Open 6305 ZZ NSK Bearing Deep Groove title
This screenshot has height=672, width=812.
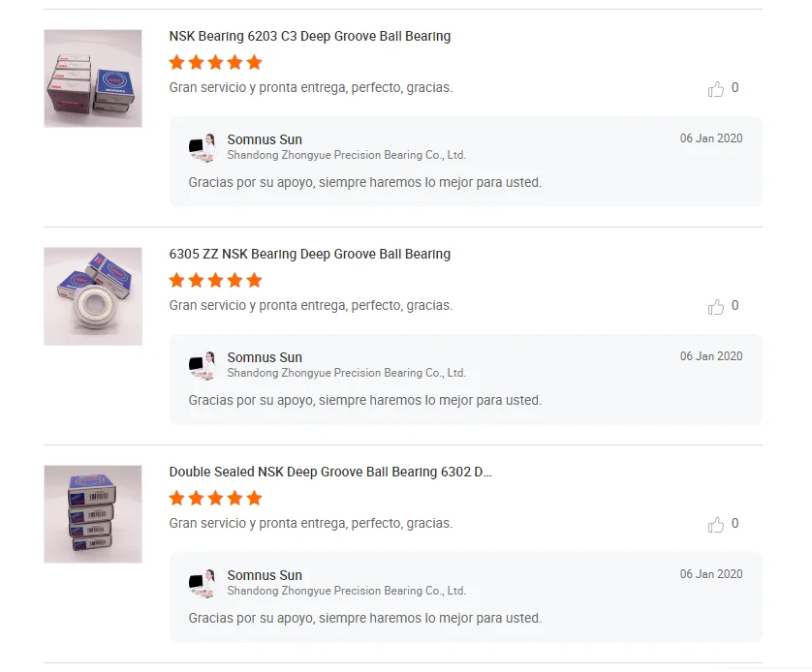coord(309,255)
